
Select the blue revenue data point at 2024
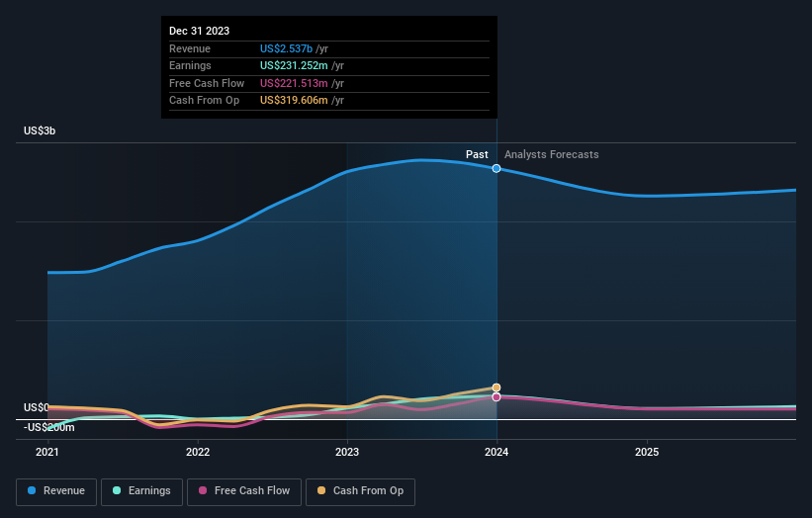(496, 168)
